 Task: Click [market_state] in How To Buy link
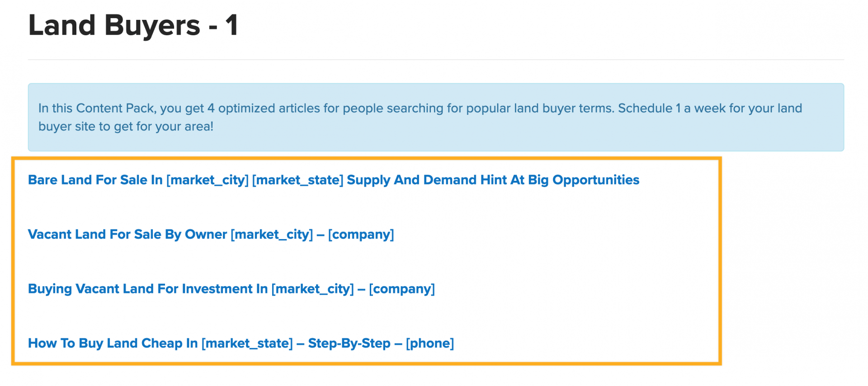click(247, 344)
